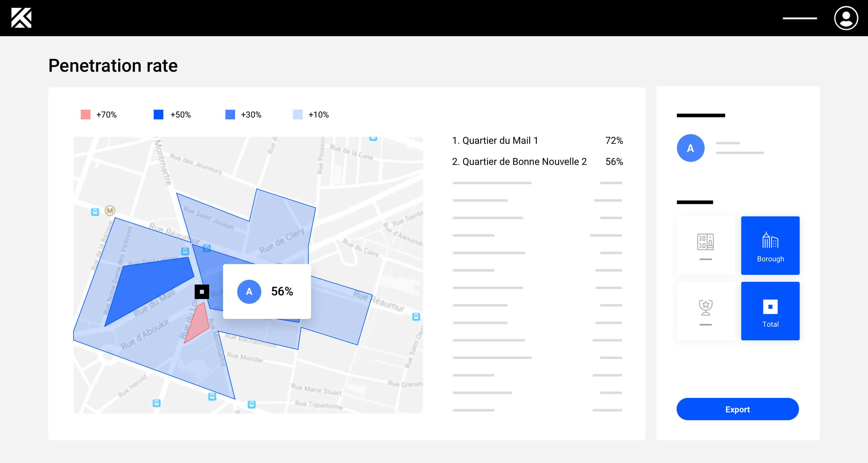868x463 pixels.
Task: Choose the apartment buildings icon tile
Action: coord(705,245)
